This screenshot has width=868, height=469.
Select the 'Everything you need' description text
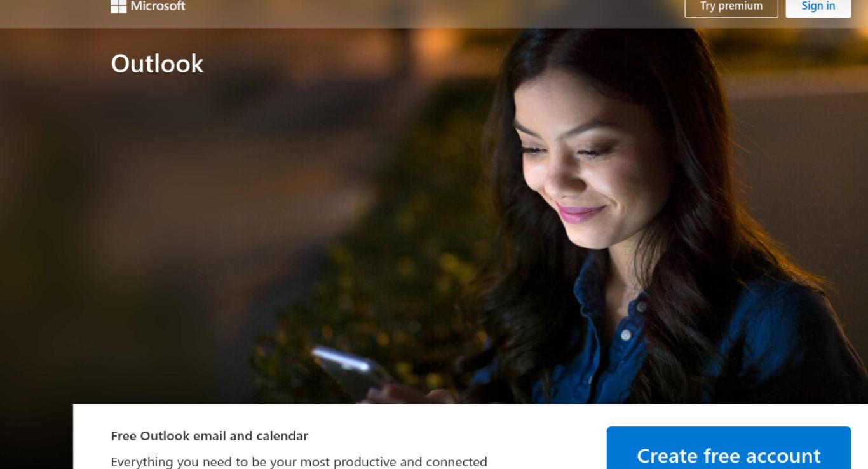pyautogui.click(x=299, y=462)
